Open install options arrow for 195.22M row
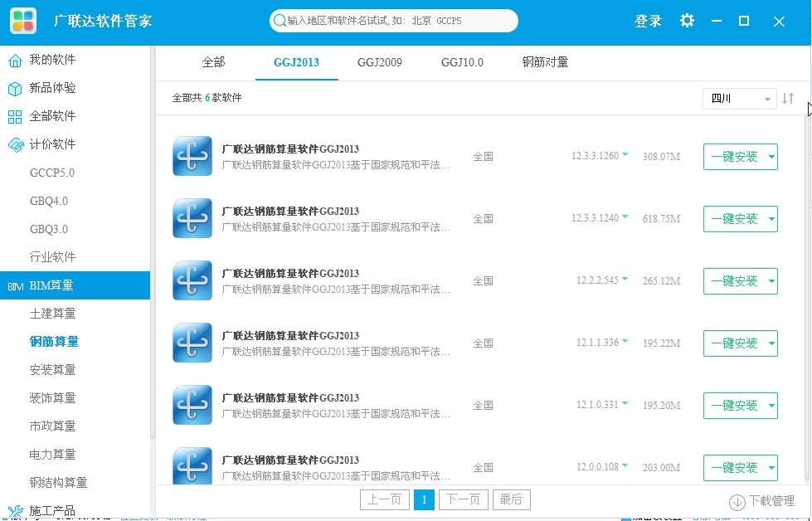Screen dimensions: 812x521 pyautogui.click(x=771, y=343)
